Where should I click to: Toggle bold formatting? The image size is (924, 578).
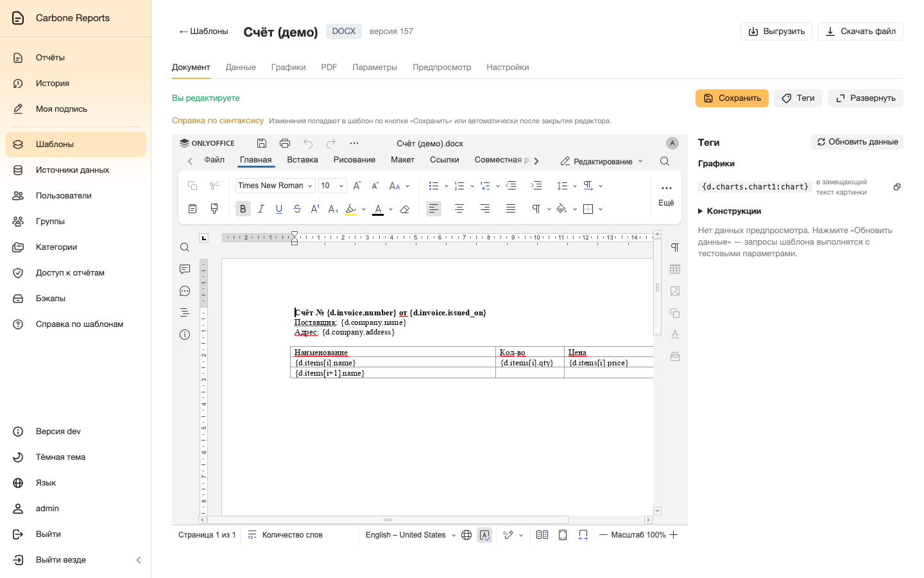tap(243, 209)
